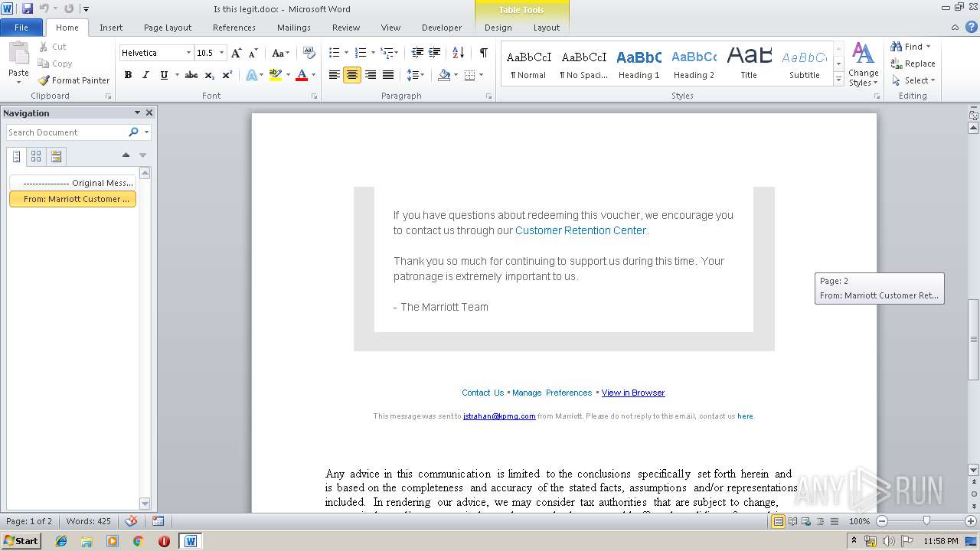Click Paste icon
980x551 pixels.
point(18,53)
